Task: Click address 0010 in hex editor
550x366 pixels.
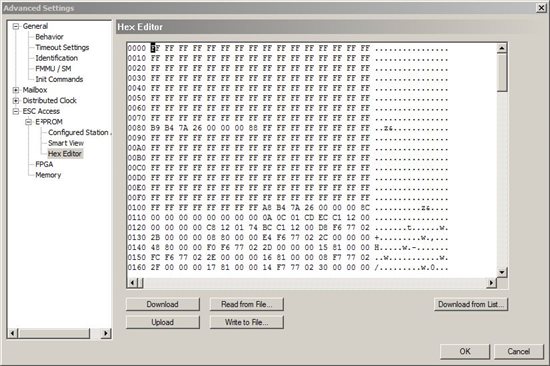Action: 137,58
